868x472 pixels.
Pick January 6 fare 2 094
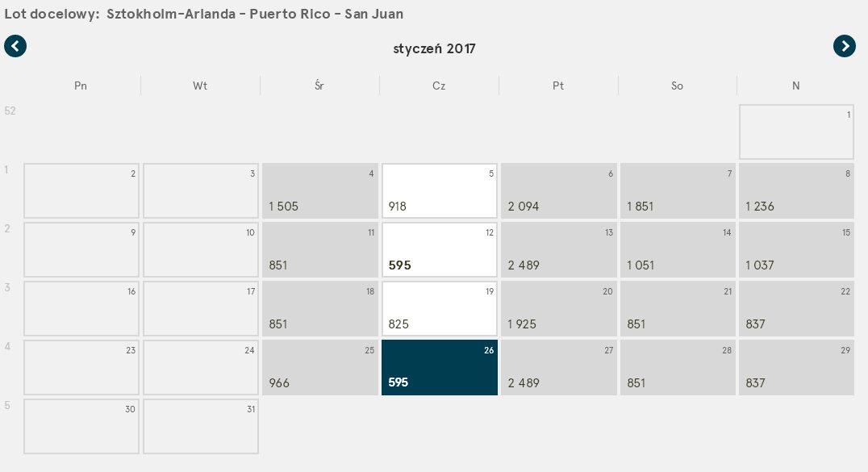[x=559, y=190]
